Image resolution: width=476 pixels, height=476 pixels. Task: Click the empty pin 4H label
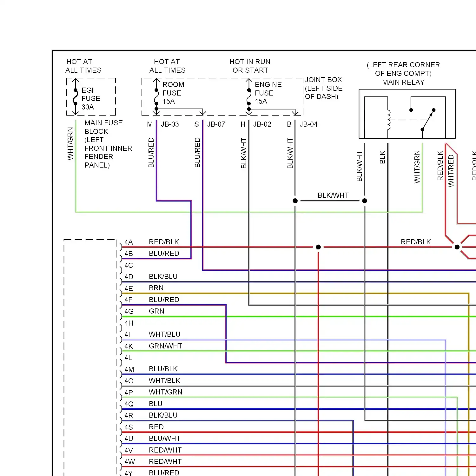pyautogui.click(x=129, y=323)
